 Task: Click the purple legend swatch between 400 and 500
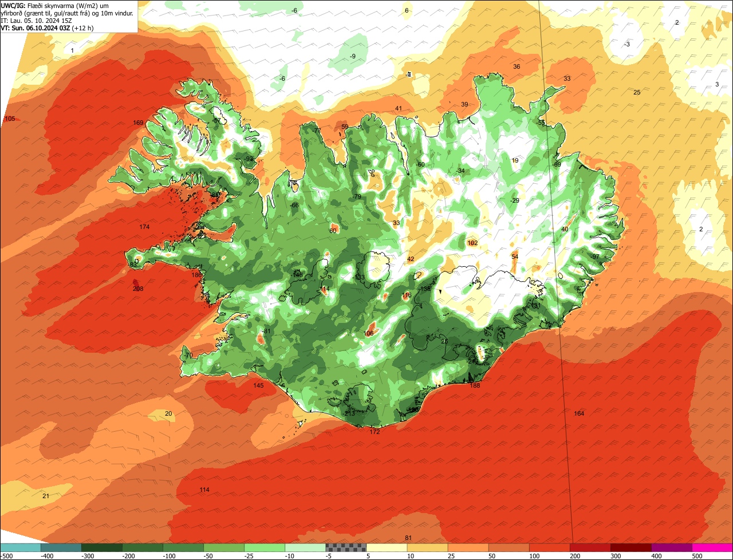(672, 547)
